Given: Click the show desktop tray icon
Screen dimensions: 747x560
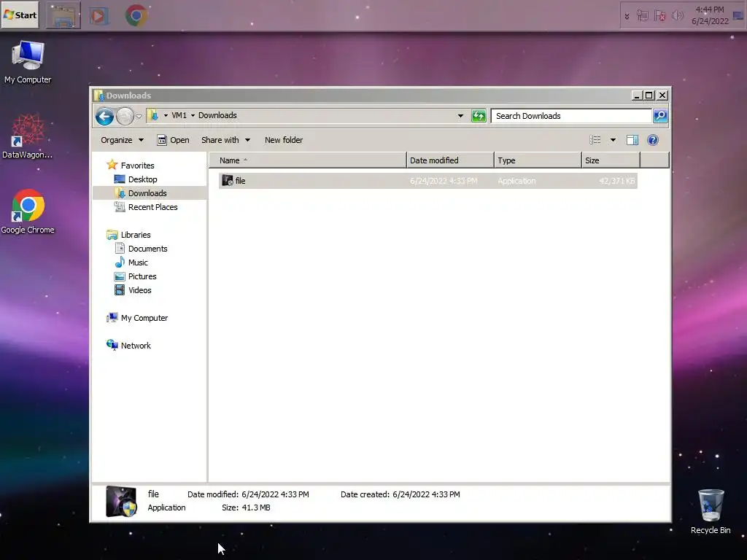Looking at the screenshot, I should click(x=738, y=16).
